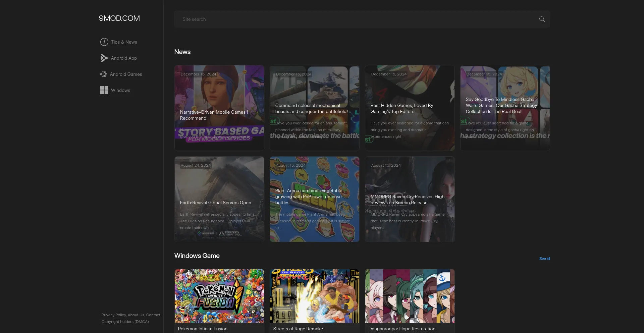Open the 9MOD.COM home logo
The height and width of the screenshot is (333, 644).
(119, 18)
